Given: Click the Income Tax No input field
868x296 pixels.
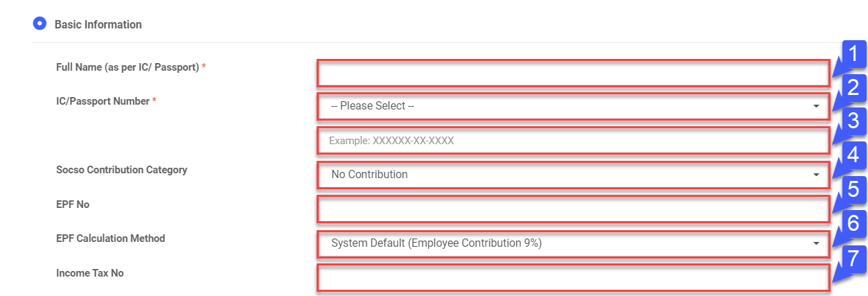Looking at the screenshot, I should 573,277.
